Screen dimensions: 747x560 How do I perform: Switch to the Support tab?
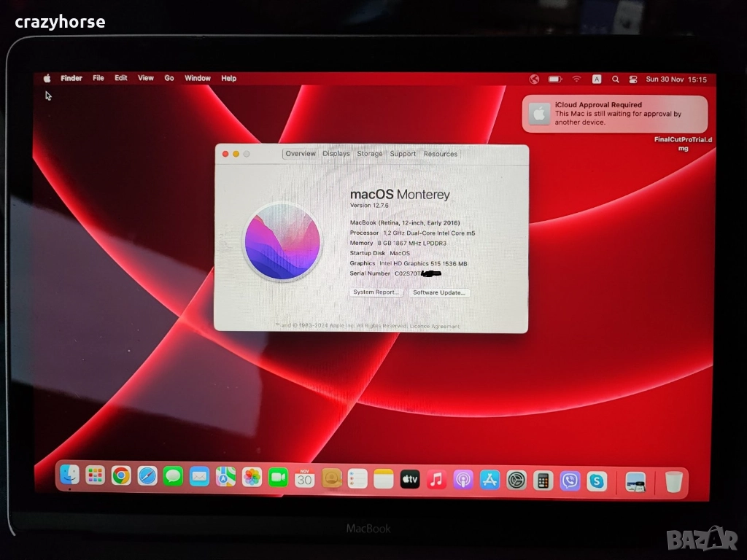click(x=403, y=154)
